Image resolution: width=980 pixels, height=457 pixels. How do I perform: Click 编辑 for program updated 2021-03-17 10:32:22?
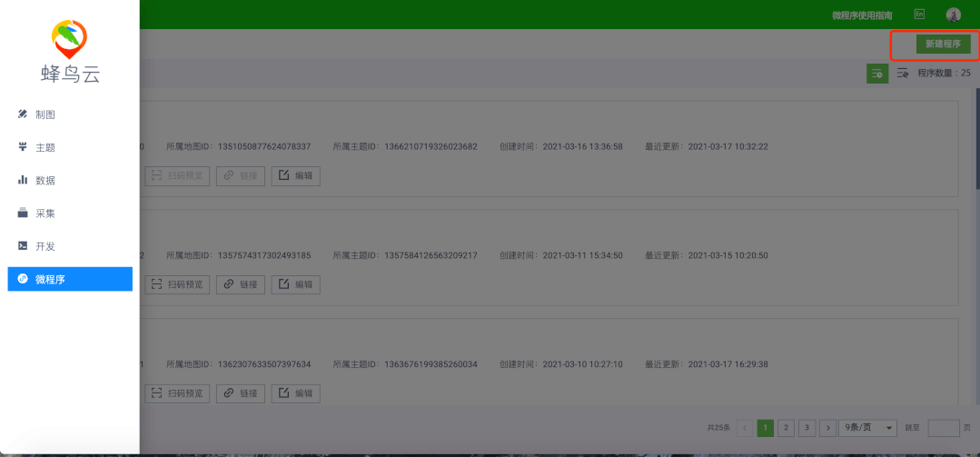(295, 175)
